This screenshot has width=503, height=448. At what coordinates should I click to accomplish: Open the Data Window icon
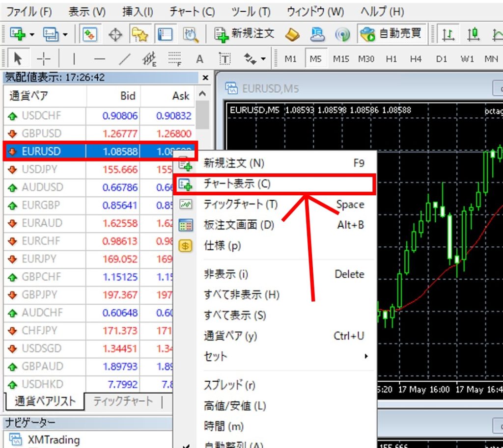[x=115, y=34]
